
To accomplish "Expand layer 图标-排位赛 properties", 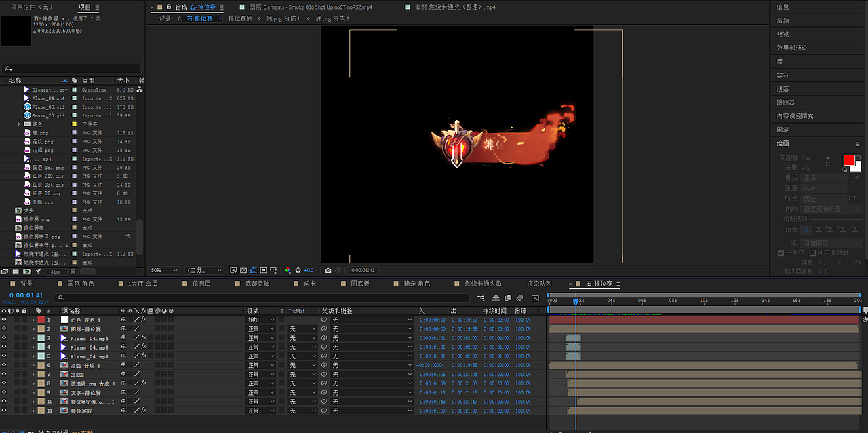I will [33, 328].
